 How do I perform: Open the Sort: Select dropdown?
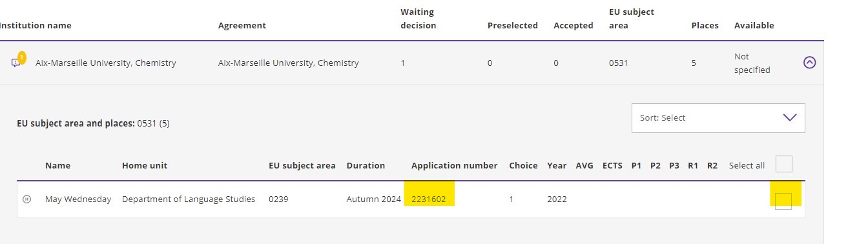(x=718, y=118)
